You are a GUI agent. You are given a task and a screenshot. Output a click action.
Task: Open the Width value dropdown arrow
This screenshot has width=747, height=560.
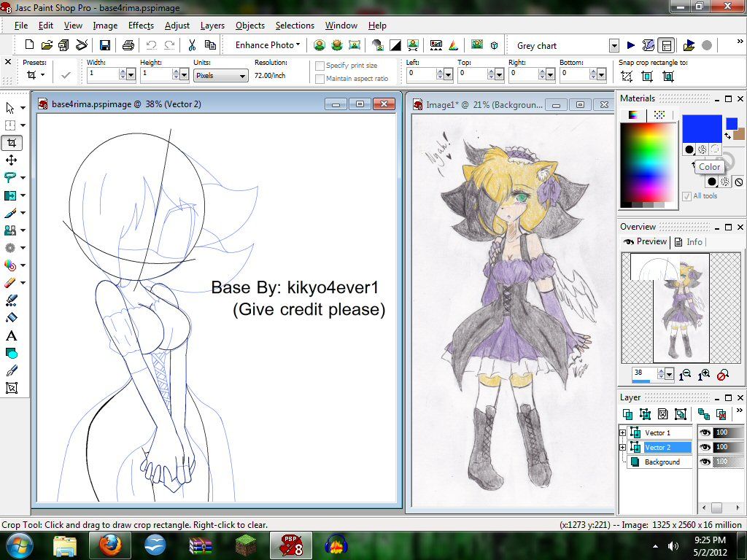pos(131,75)
